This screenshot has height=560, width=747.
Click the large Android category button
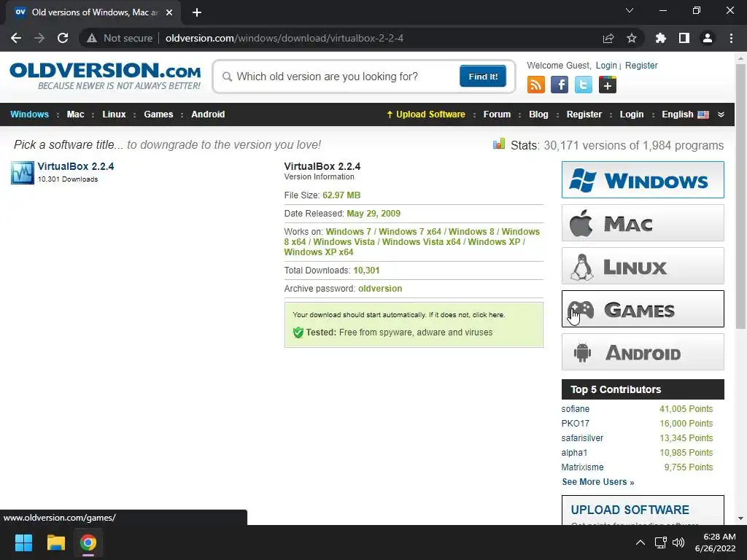[643, 352]
